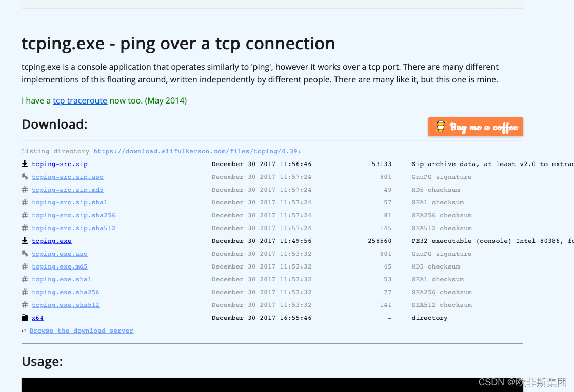Download tcping-src.zip file link
Screen dimensions: 574x392
point(60,164)
